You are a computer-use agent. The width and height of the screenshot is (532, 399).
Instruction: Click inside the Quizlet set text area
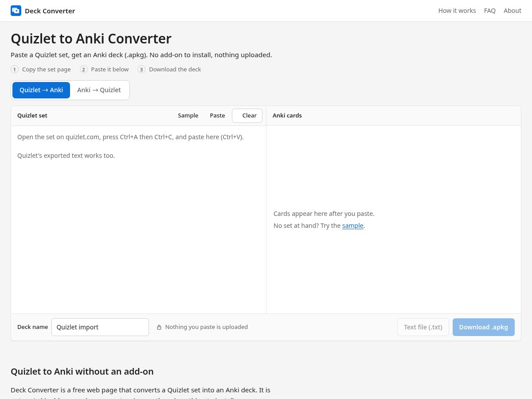point(138,219)
